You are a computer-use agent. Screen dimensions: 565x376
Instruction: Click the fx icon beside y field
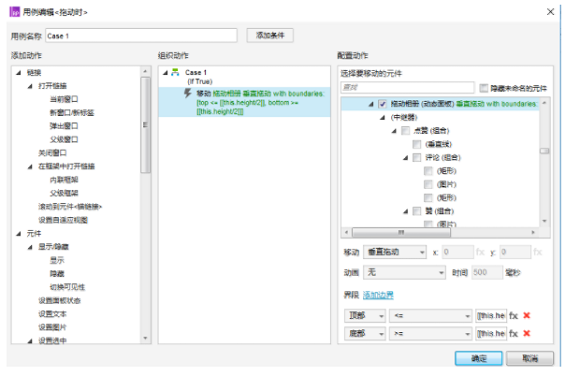[x=538, y=252]
